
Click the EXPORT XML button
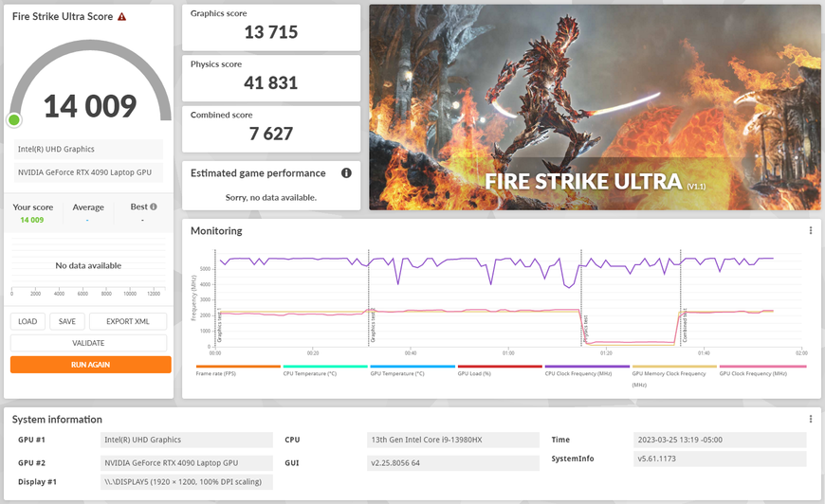[128, 322]
